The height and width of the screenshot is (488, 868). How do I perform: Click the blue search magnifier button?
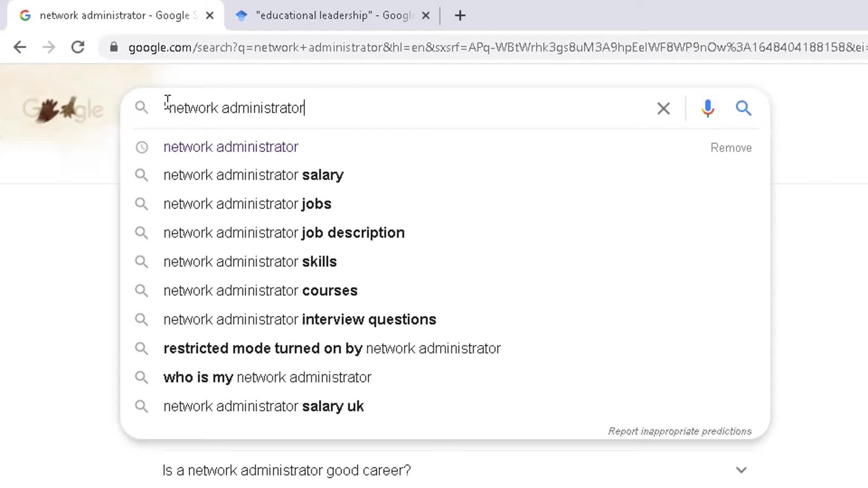pyautogui.click(x=743, y=108)
